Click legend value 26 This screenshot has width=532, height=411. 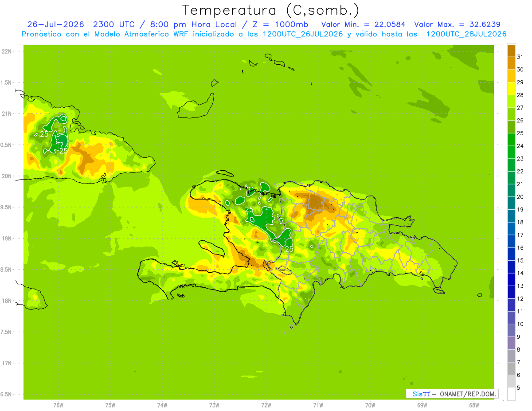[520, 121]
